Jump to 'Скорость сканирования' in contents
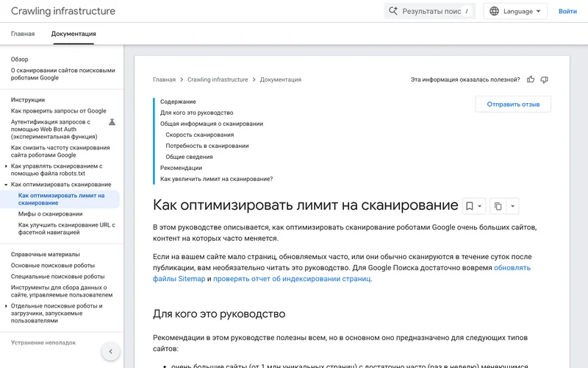 pos(199,135)
